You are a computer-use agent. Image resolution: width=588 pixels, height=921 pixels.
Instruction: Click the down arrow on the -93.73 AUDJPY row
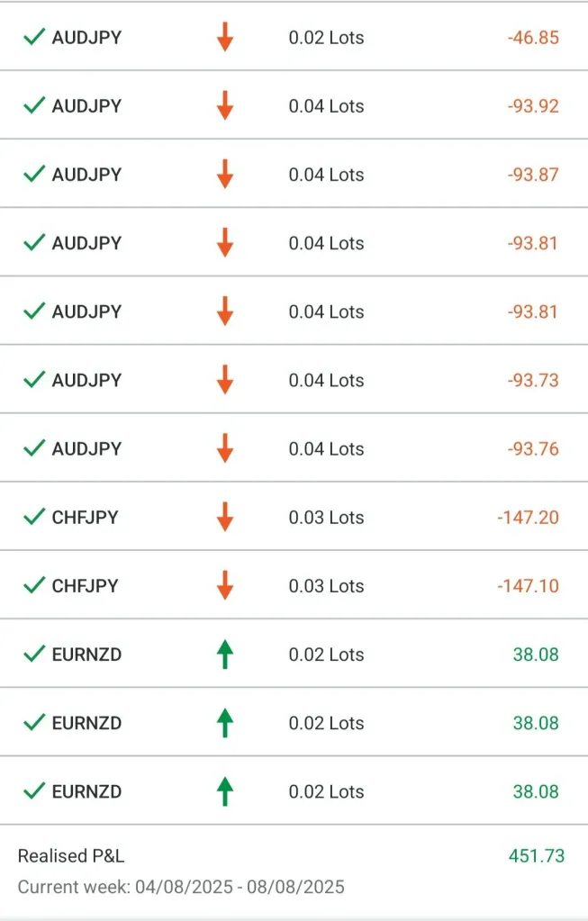225,380
